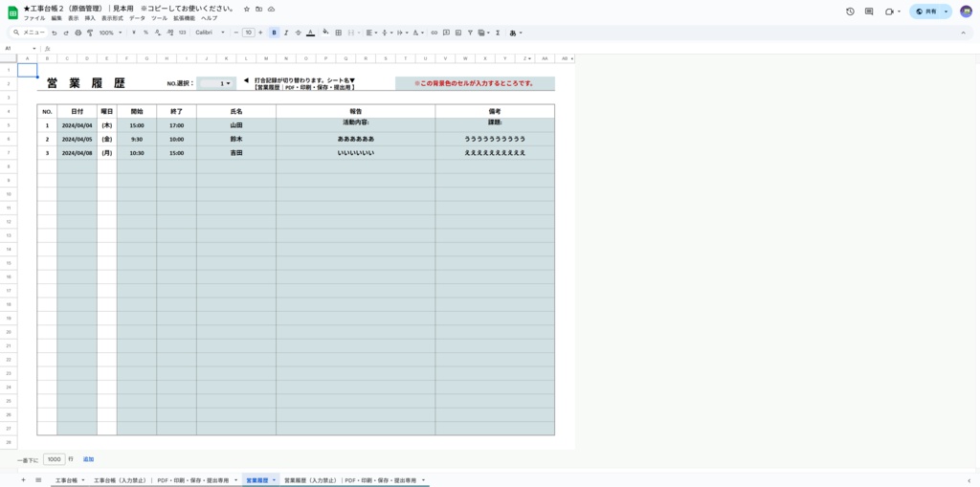Viewport: 980px width, 487px height.
Task: Format cell as yen currency
Action: point(134,33)
